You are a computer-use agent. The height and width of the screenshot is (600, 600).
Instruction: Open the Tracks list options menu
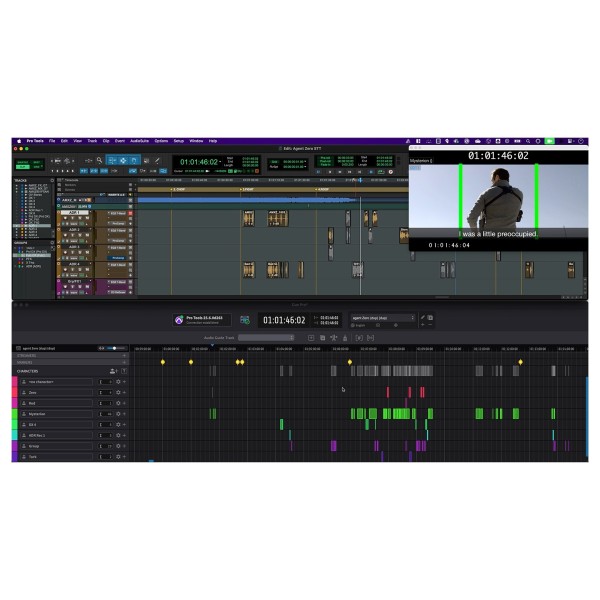tap(52, 180)
